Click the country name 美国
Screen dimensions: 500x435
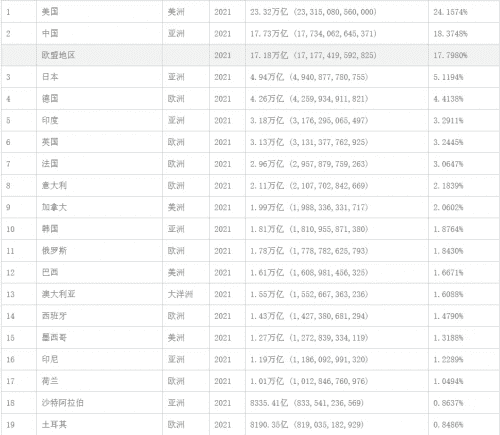point(50,12)
